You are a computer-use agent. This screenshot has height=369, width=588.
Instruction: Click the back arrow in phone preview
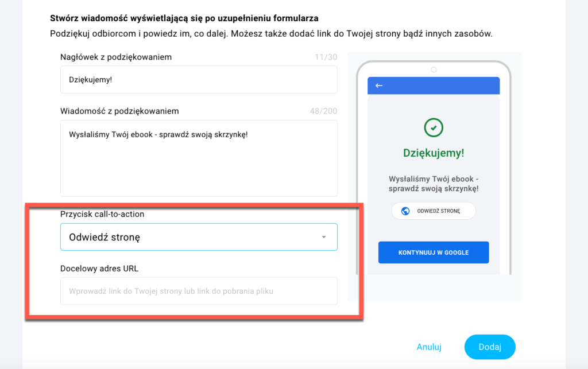point(379,86)
